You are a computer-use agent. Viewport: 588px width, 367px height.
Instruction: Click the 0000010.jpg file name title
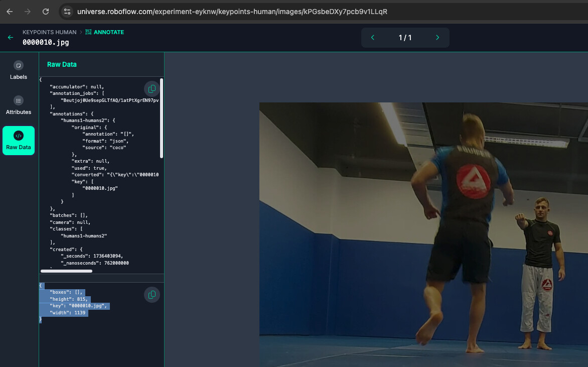pyautogui.click(x=46, y=42)
